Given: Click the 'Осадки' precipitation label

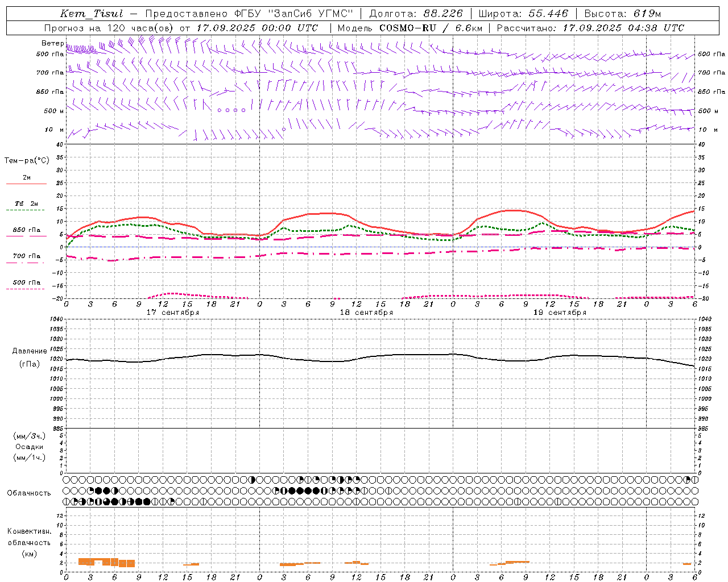Looking at the screenshot, I should click(x=29, y=447).
